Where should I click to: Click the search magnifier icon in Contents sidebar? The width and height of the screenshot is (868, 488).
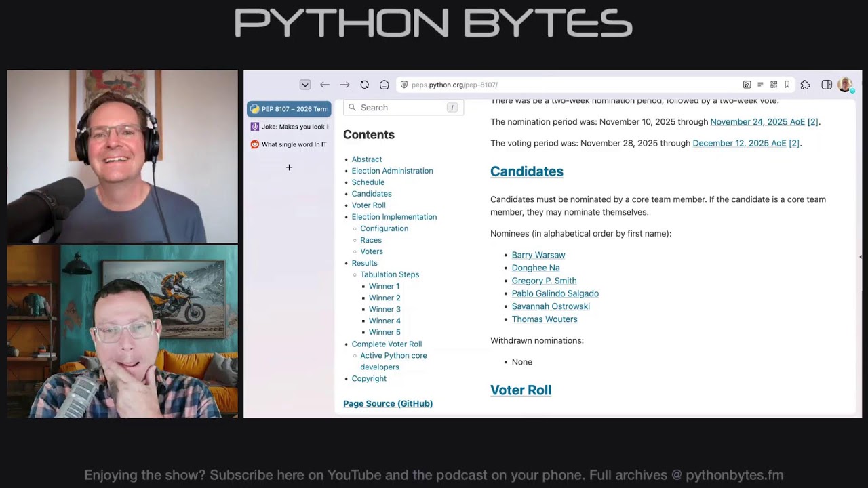click(352, 108)
